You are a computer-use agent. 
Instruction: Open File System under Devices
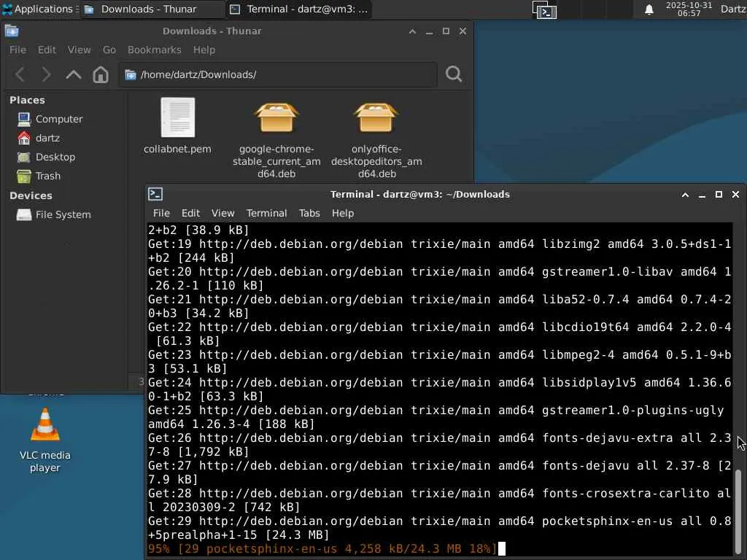(53, 215)
